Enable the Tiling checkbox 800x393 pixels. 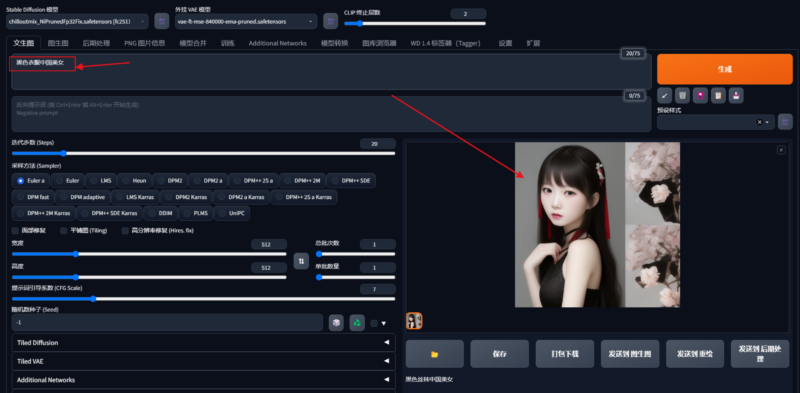click(64, 231)
